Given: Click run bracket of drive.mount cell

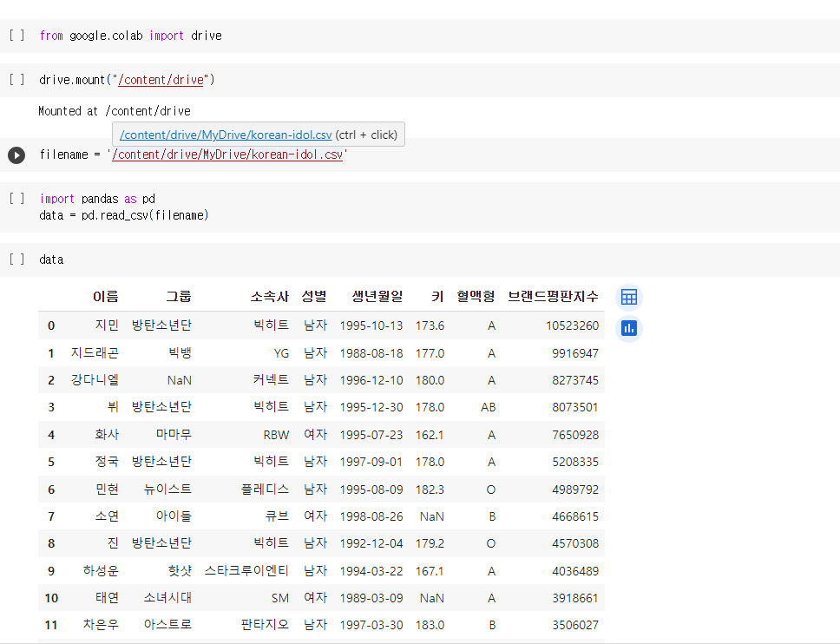Looking at the screenshot, I should 16,80.
